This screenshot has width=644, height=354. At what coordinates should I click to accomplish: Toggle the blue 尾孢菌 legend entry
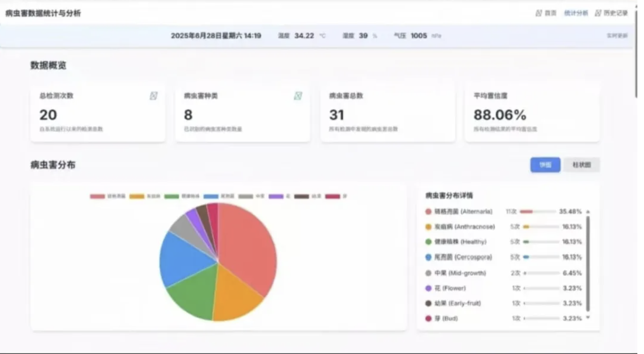click(x=219, y=196)
